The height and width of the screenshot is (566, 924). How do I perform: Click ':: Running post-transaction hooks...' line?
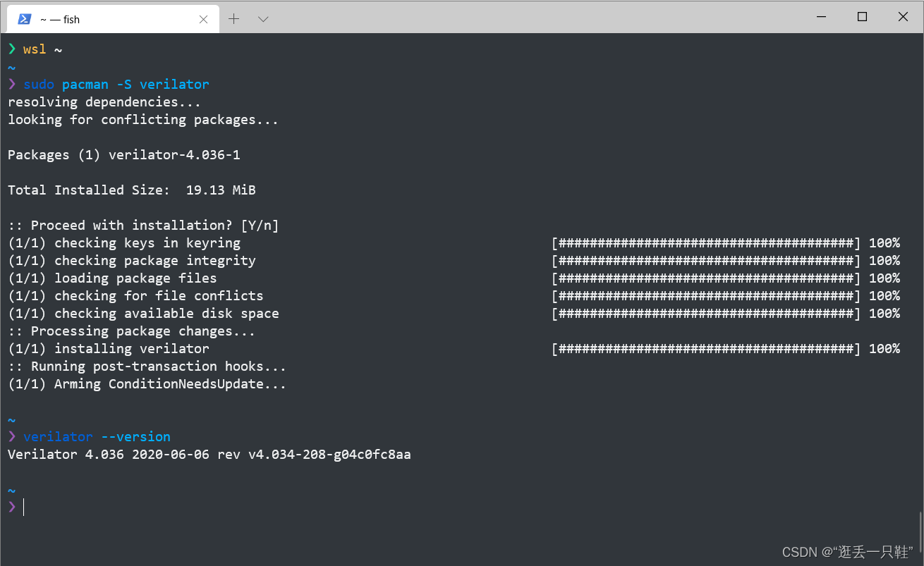click(x=147, y=367)
